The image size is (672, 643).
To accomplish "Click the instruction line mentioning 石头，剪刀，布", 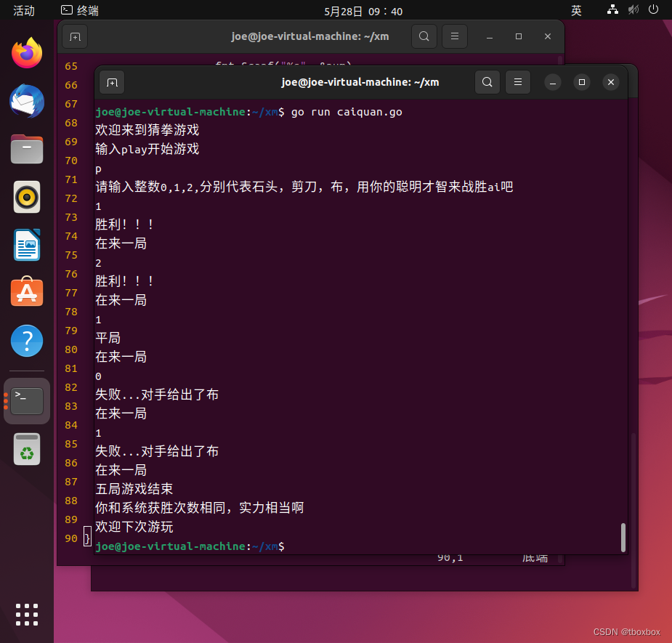I will click(304, 187).
